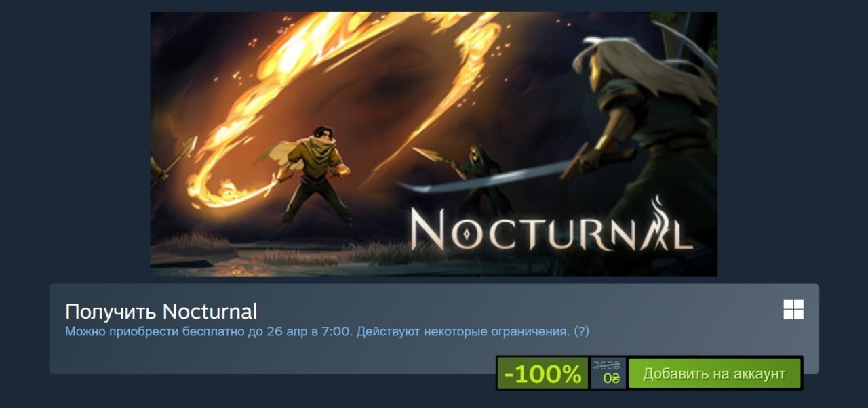Click the Windows platform icon
Screen dimensions: 868x408
pos(793,310)
